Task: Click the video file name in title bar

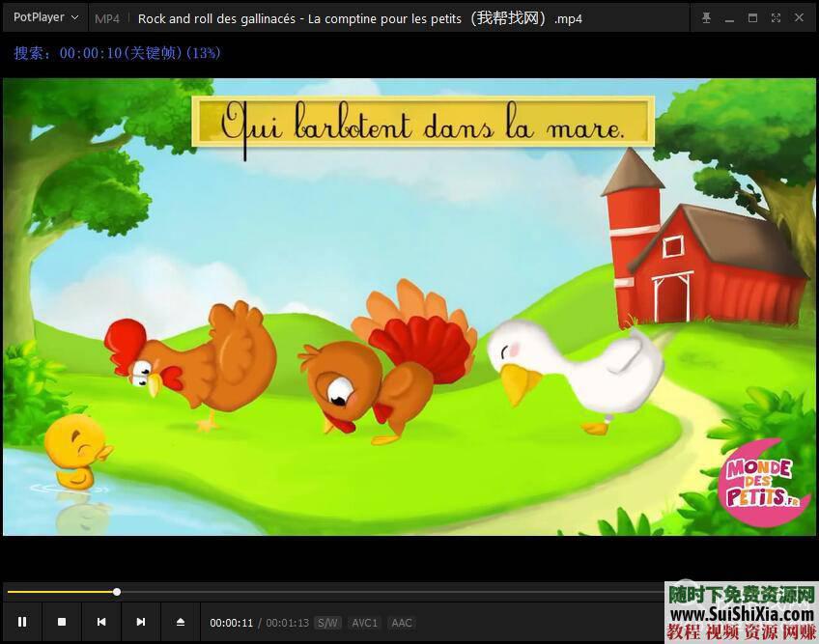Action: pos(359,18)
